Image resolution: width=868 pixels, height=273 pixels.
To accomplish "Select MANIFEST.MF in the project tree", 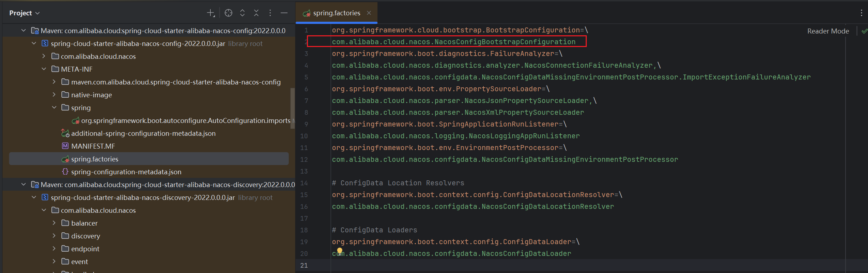I will pyautogui.click(x=93, y=146).
